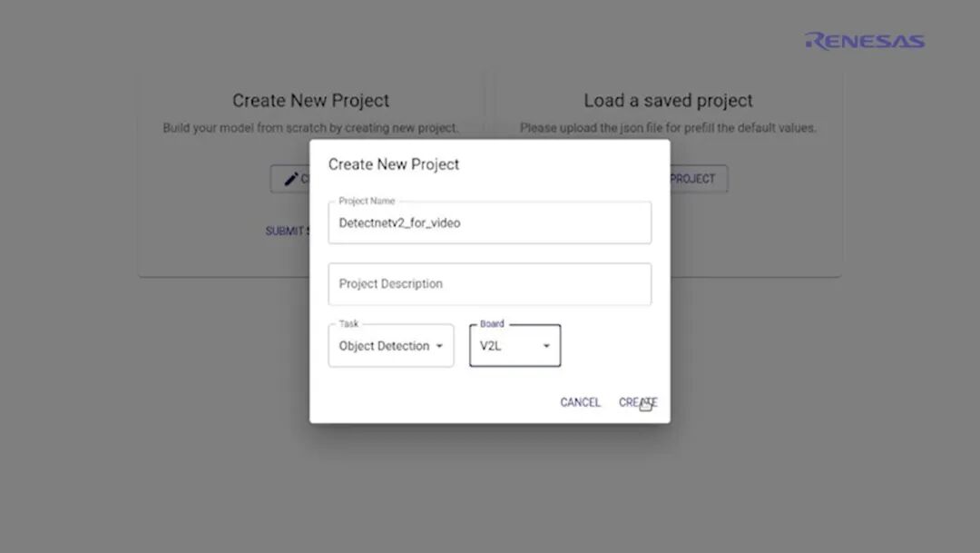Click the partially hidden load PROJECT button
The width and height of the screenshot is (980, 553).
click(698, 179)
